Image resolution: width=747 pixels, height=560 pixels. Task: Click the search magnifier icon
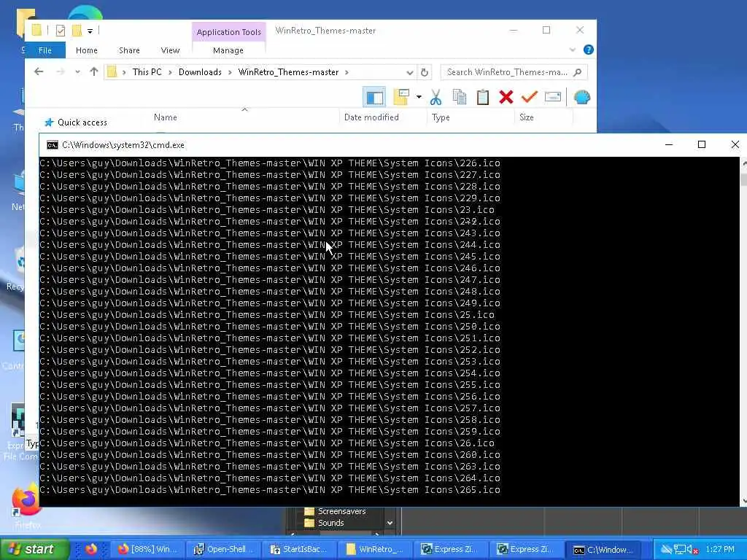(x=578, y=72)
